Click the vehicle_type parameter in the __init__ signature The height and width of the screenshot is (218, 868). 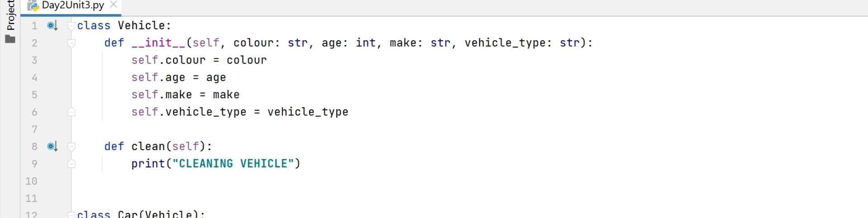[x=505, y=43]
